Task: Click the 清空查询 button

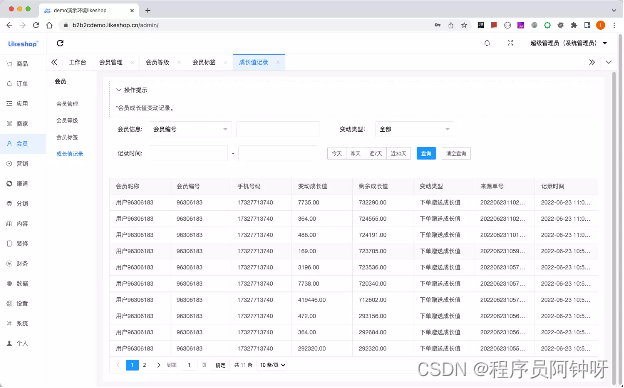Action: click(x=456, y=154)
